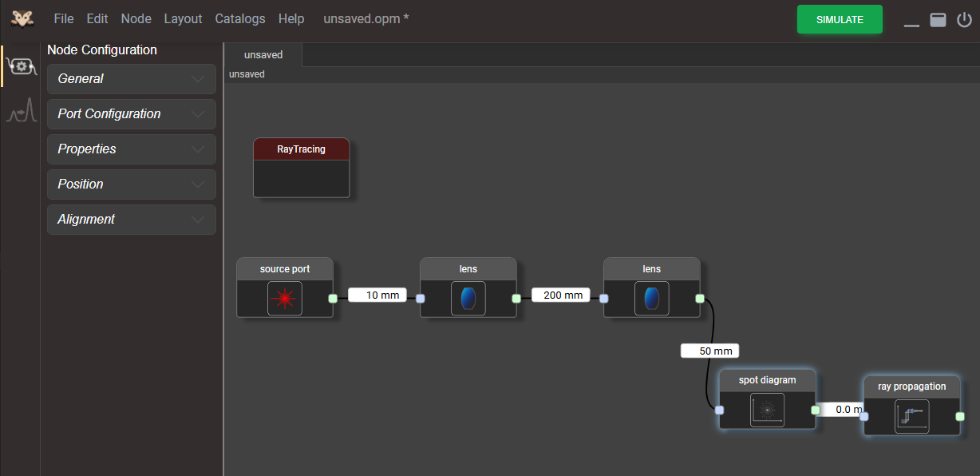Click the 200 mm distance field
Screen dimensions: 980x476
[561, 296]
